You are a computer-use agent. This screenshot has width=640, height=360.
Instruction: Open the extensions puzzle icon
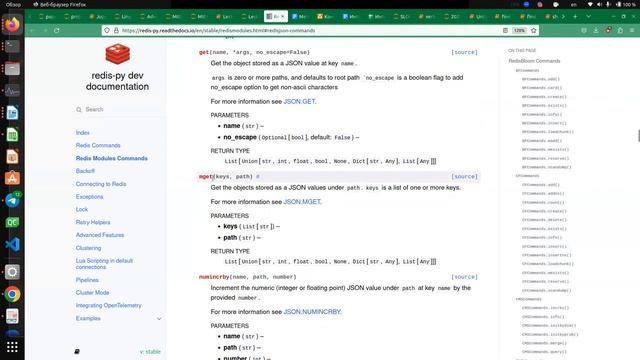620,31
